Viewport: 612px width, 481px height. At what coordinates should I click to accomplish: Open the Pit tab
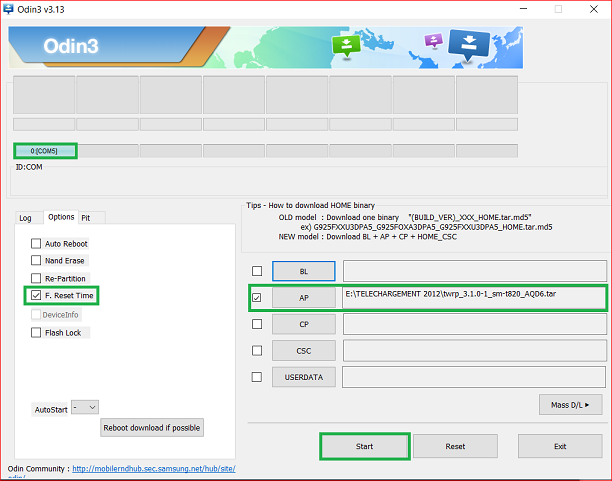[x=86, y=218]
